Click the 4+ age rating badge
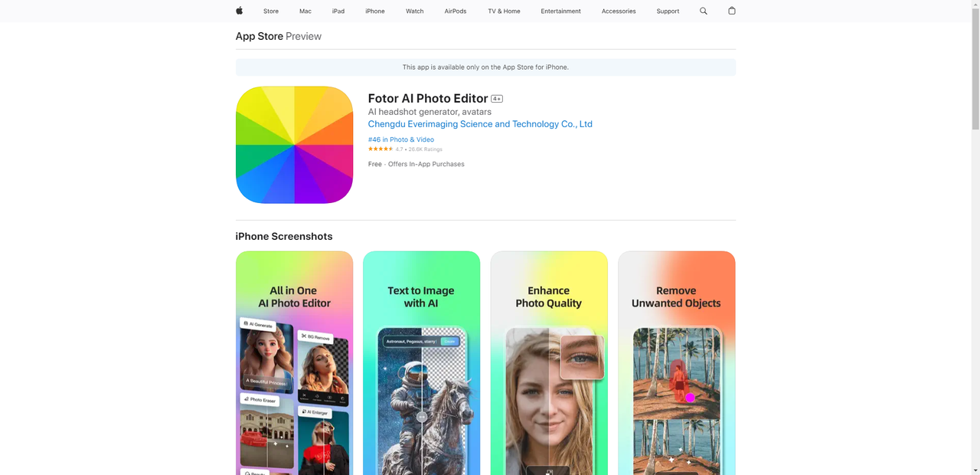Image resolution: width=980 pixels, height=475 pixels. coord(497,99)
